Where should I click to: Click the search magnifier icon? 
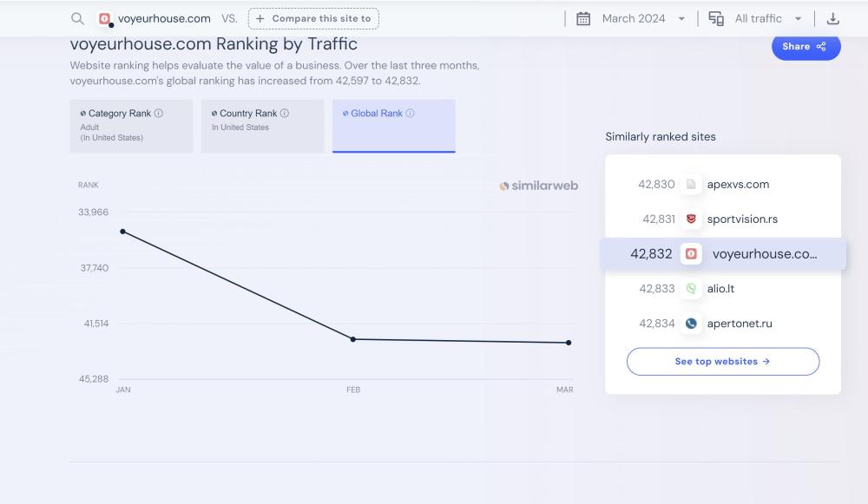coord(78,18)
